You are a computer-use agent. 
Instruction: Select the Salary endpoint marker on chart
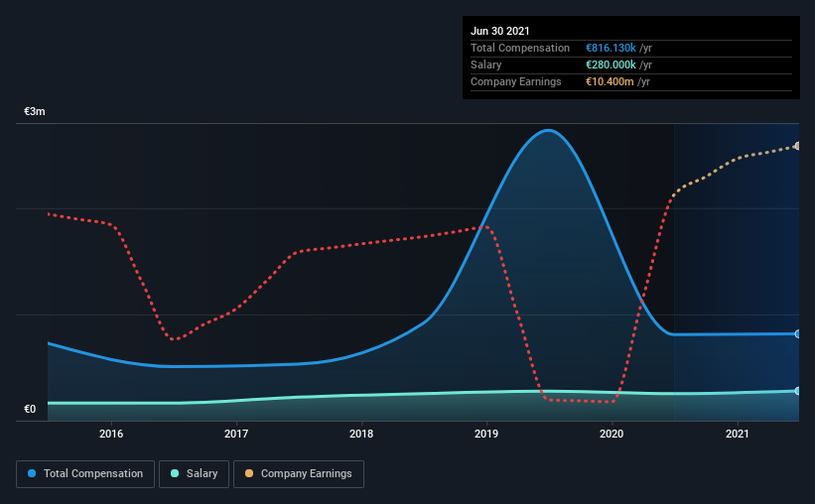click(797, 391)
